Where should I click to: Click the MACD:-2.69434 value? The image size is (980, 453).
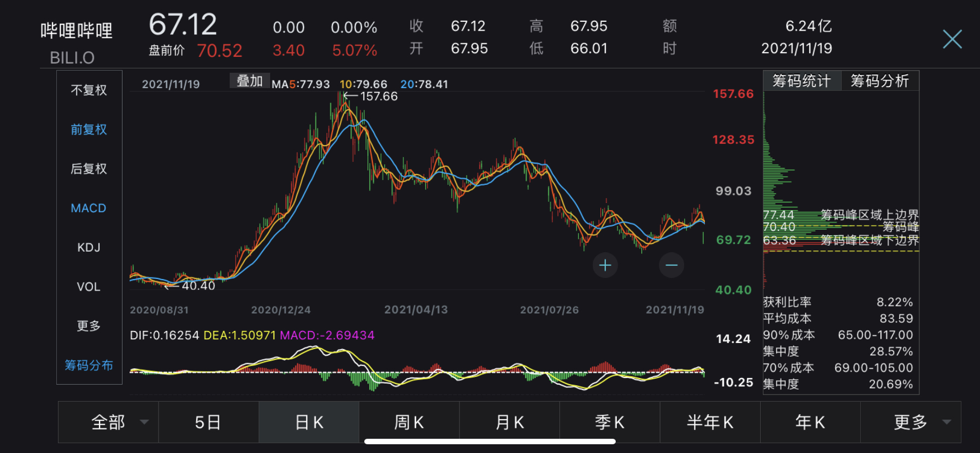(327, 335)
